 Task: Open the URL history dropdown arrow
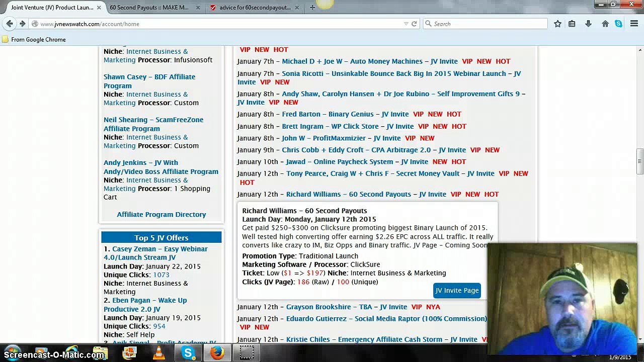pos(406,24)
